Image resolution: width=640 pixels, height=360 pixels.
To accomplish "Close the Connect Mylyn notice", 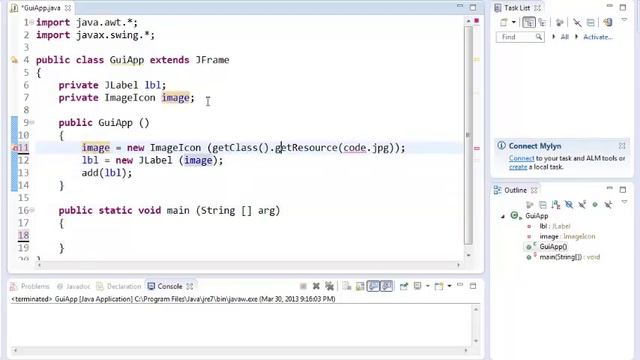I will click(622, 146).
